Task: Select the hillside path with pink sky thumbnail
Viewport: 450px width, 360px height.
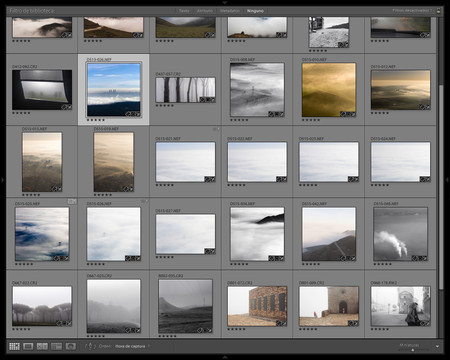Action: 329,234
